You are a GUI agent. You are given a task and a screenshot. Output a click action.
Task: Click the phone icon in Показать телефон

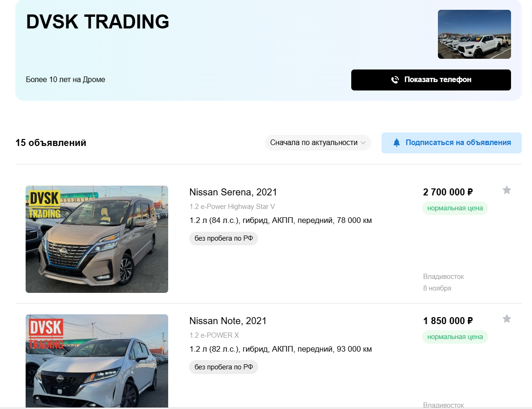[395, 80]
